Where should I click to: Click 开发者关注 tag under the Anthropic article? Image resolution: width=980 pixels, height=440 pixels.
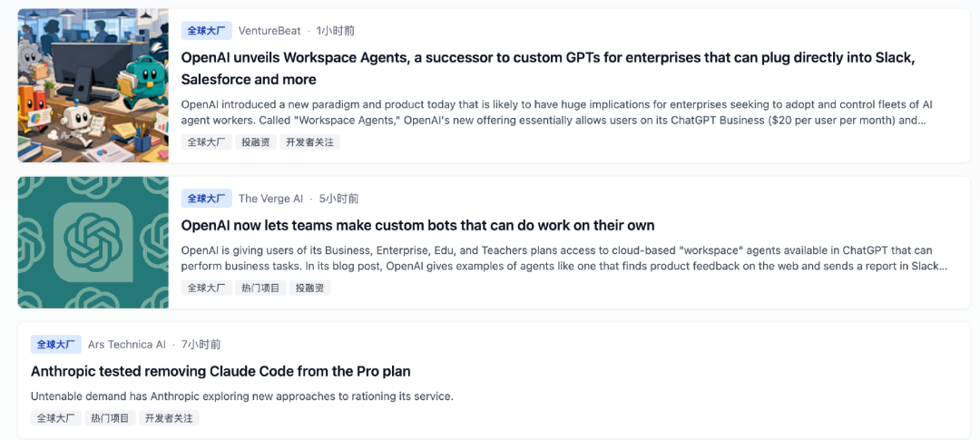169,418
